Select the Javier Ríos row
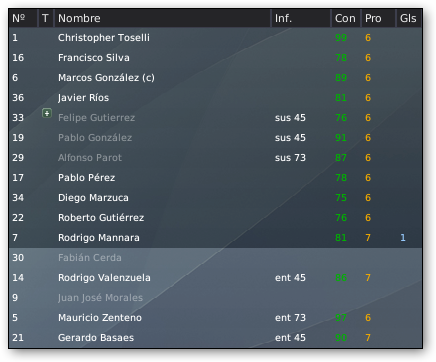The height and width of the screenshot is (362, 436). [215, 98]
